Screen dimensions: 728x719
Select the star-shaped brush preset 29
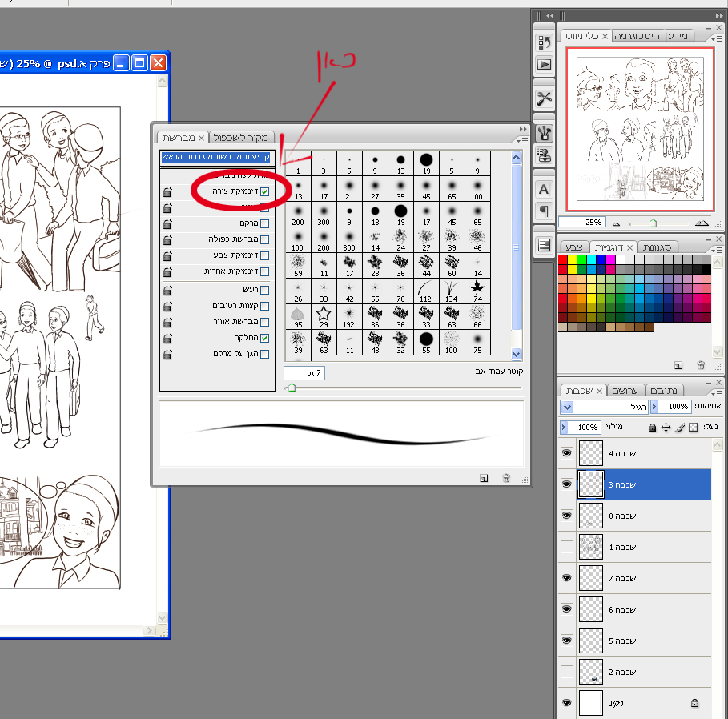coord(324,317)
